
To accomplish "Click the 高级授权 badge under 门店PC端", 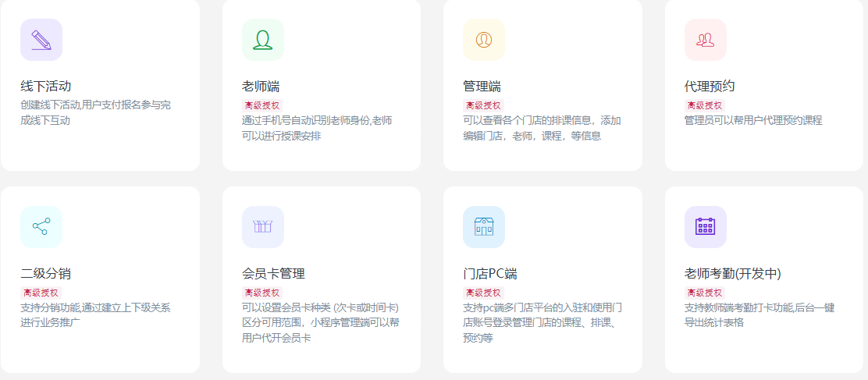I will coord(483,293).
